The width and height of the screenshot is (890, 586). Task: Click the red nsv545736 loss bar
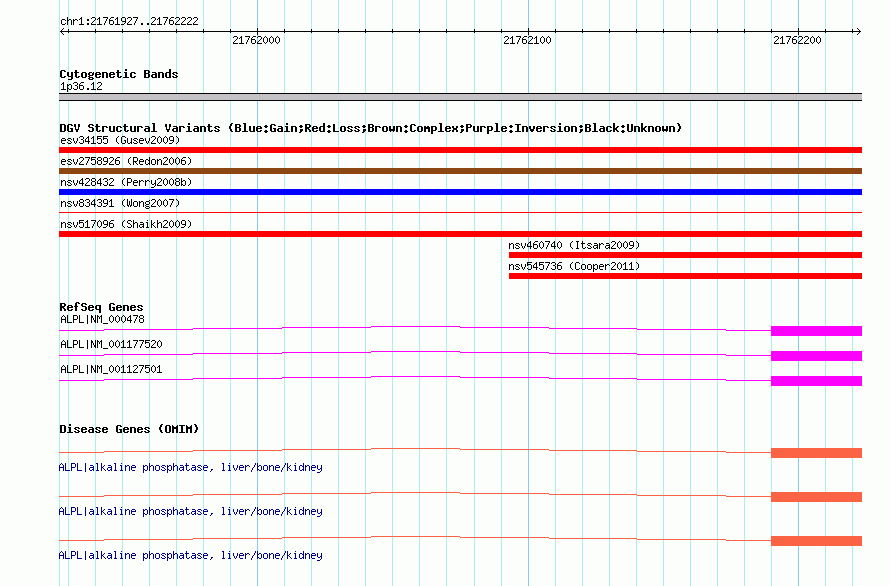(x=685, y=276)
